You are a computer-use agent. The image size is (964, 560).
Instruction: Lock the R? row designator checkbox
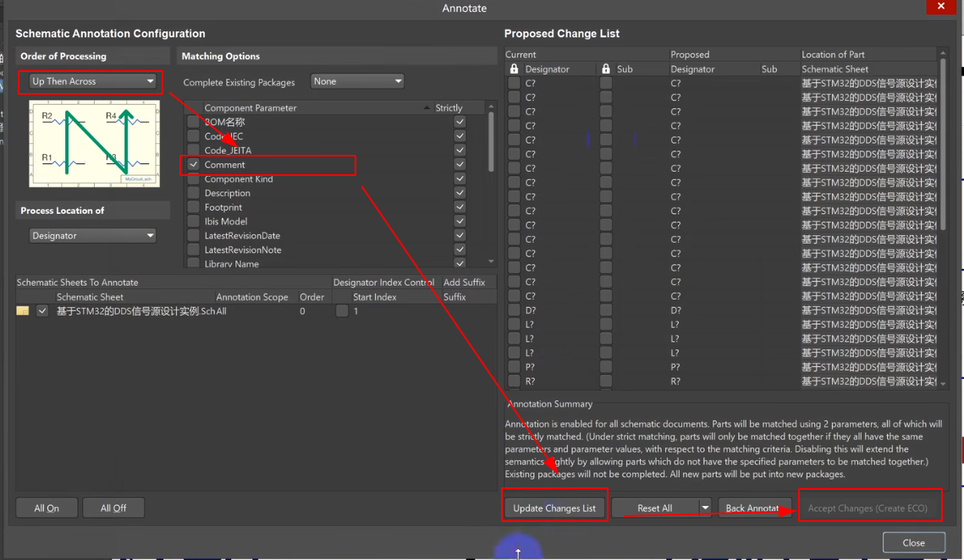pos(514,382)
